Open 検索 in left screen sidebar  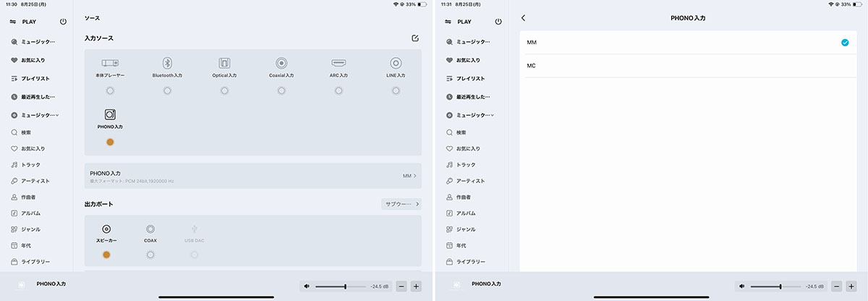(25, 132)
